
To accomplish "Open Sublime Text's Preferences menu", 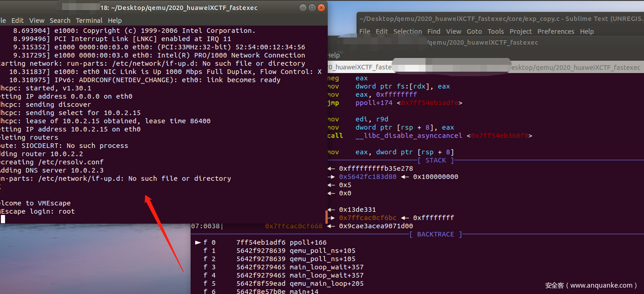I will [x=556, y=31].
